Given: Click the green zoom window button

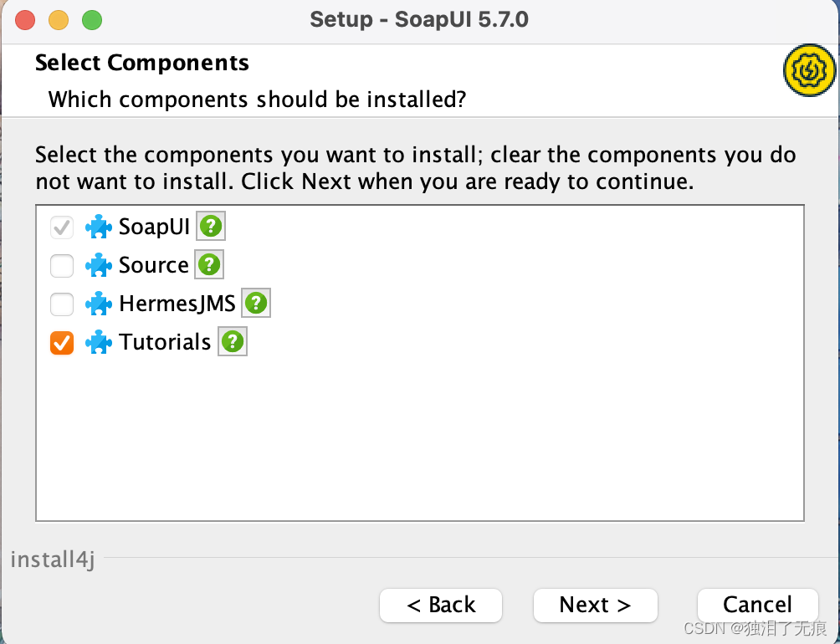Looking at the screenshot, I should [x=91, y=19].
